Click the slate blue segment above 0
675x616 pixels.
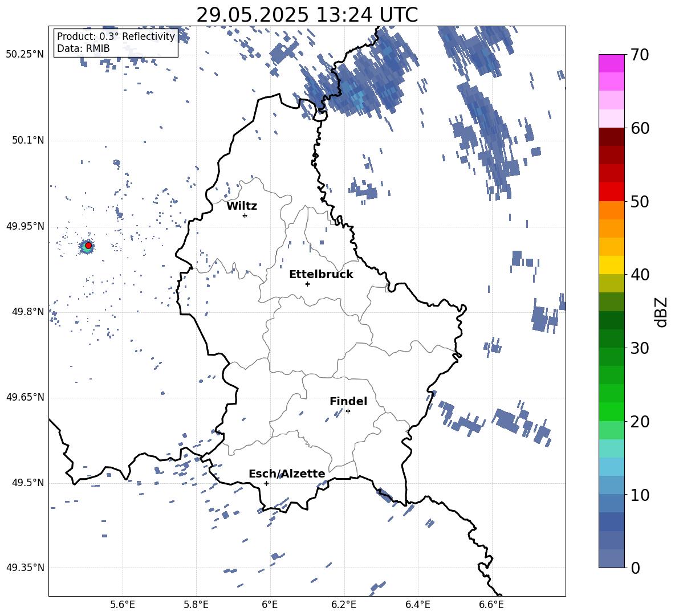click(x=611, y=558)
